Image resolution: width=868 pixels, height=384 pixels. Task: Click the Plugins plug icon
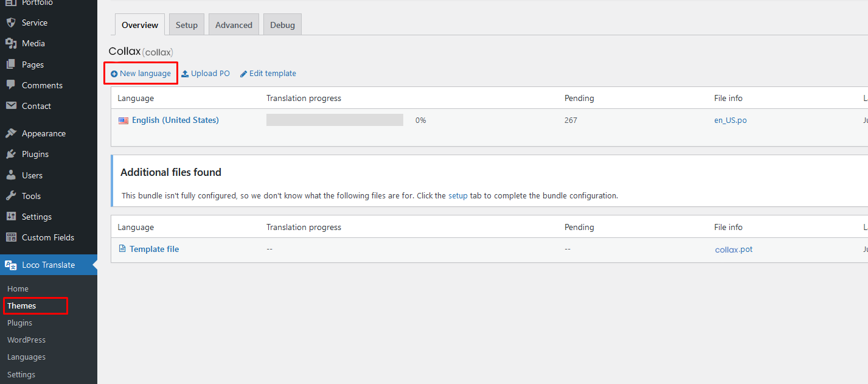[11, 154]
